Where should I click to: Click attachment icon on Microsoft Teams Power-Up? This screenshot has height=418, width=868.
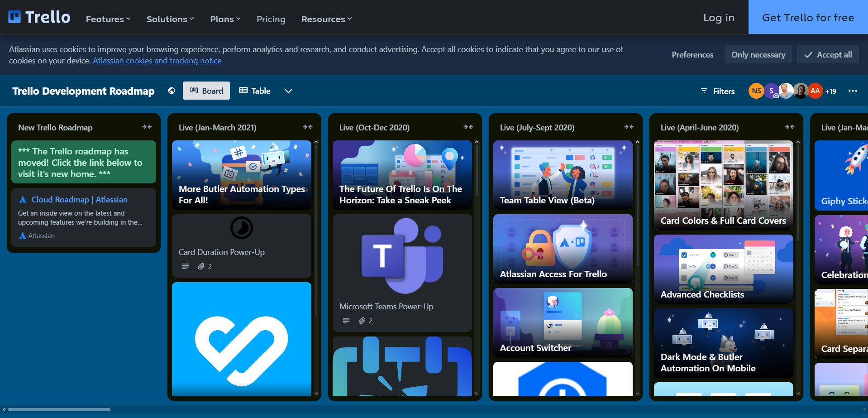pos(362,321)
